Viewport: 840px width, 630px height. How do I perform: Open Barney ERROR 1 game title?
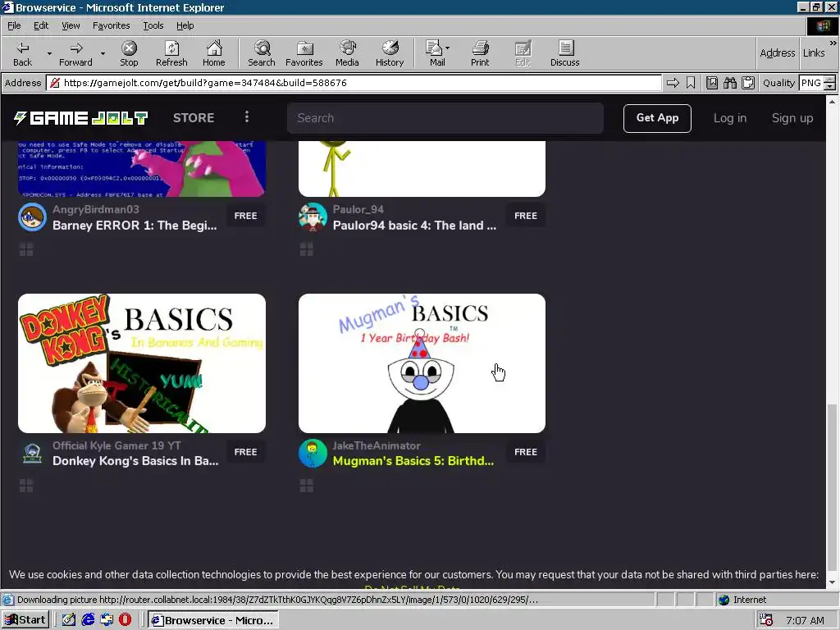(x=135, y=225)
